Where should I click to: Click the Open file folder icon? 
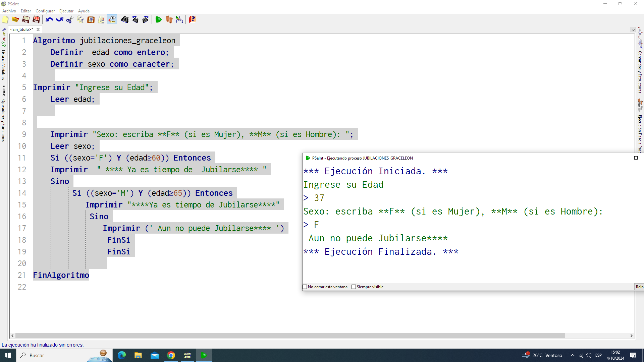click(x=15, y=20)
